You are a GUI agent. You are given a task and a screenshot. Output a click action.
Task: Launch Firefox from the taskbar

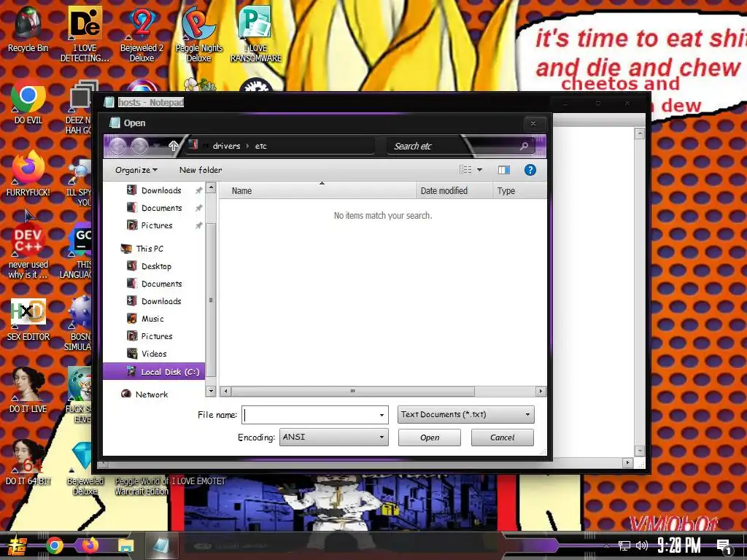click(90, 545)
